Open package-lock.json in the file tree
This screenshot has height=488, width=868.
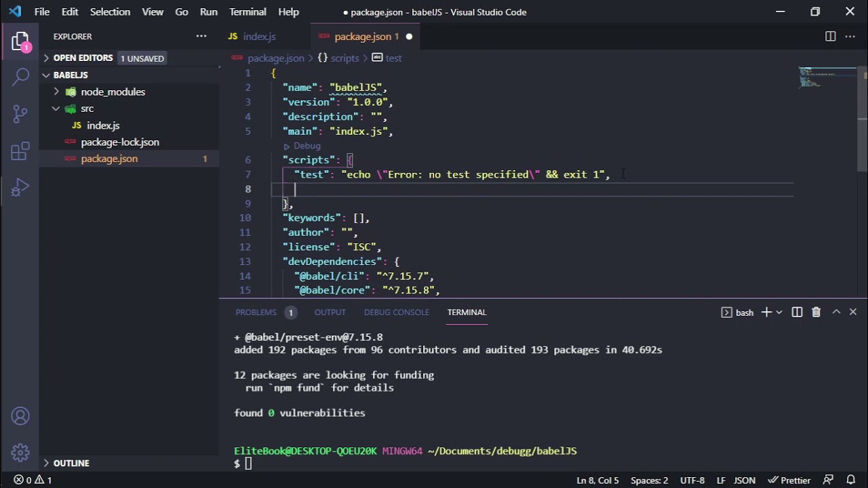tap(120, 142)
